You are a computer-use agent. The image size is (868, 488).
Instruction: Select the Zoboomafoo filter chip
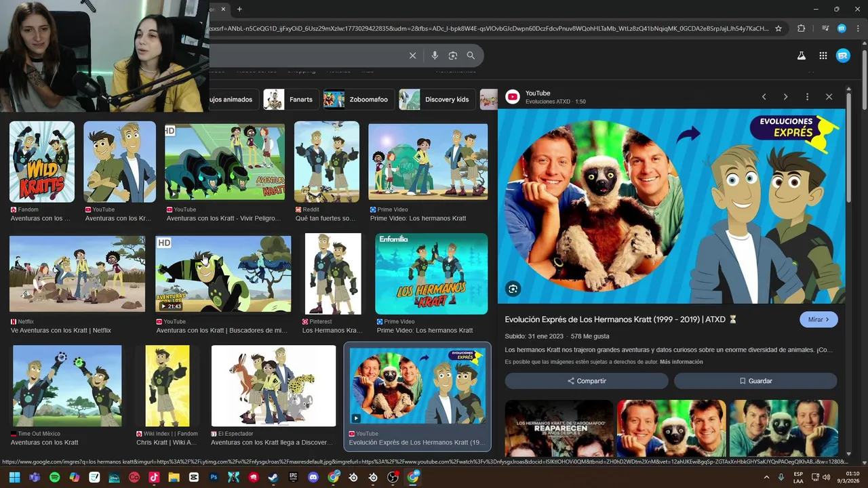tap(359, 100)
